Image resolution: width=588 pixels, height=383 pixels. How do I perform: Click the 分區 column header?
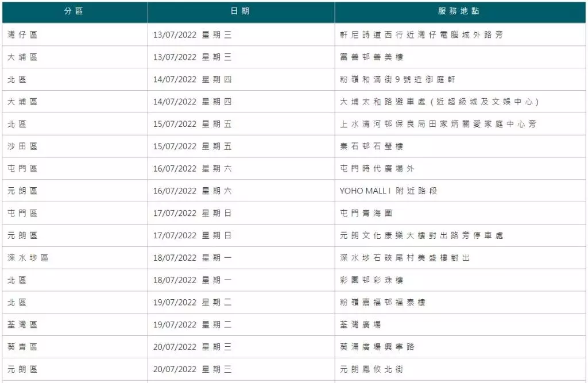[x=74, y=11]
